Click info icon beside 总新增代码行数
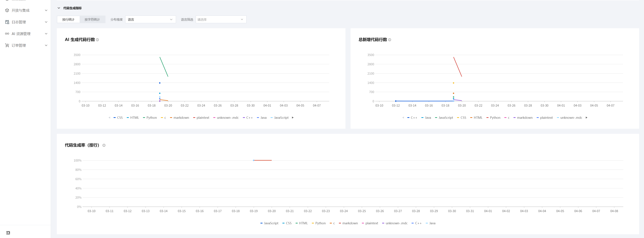Viewport: 644px width, 238px height. (389, 40)
